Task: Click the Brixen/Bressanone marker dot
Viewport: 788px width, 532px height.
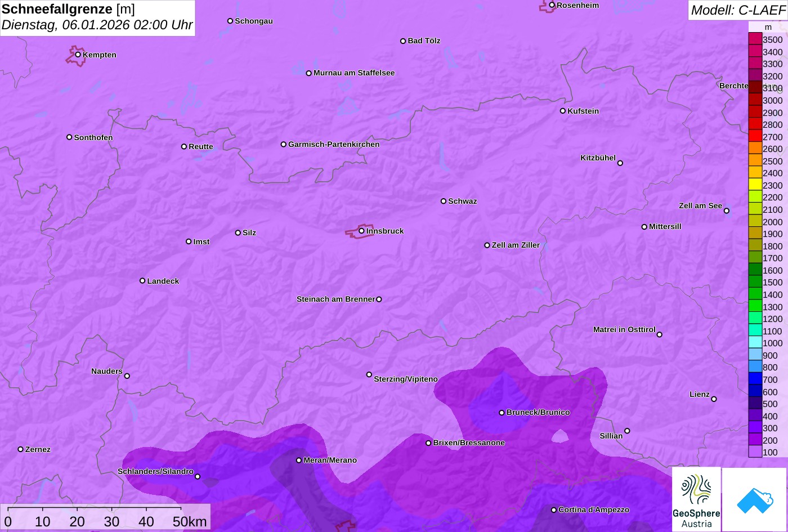Action: 428,443
